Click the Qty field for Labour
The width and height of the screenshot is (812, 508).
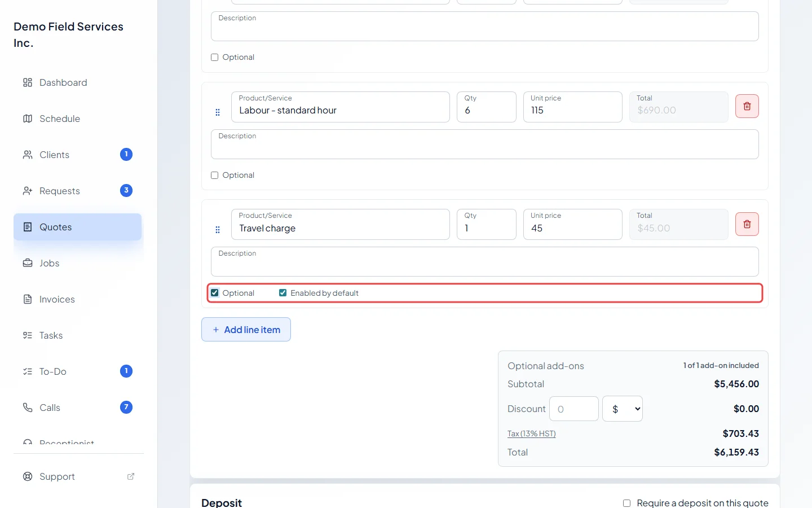pos(487,107)
